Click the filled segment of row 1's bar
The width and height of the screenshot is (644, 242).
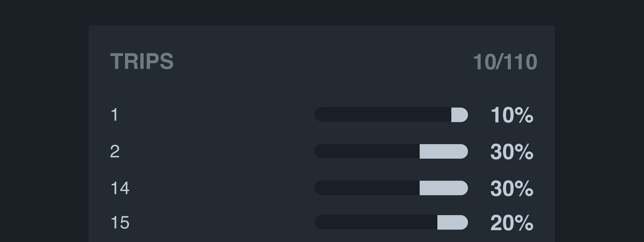pos(459,115)
